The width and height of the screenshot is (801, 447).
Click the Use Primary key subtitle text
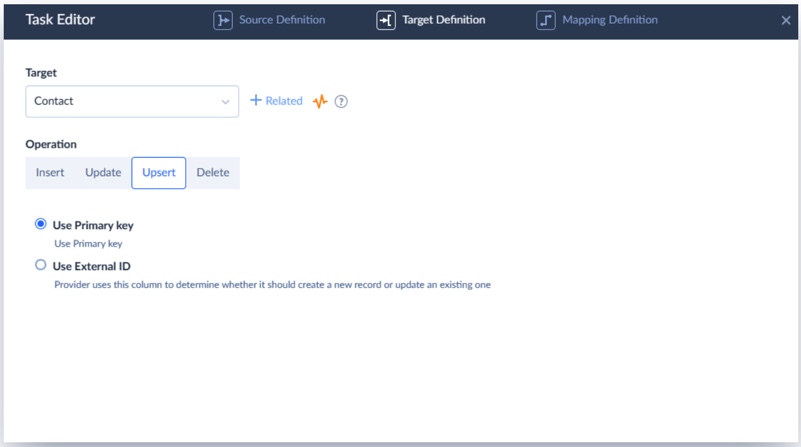(x=88, y=244)
